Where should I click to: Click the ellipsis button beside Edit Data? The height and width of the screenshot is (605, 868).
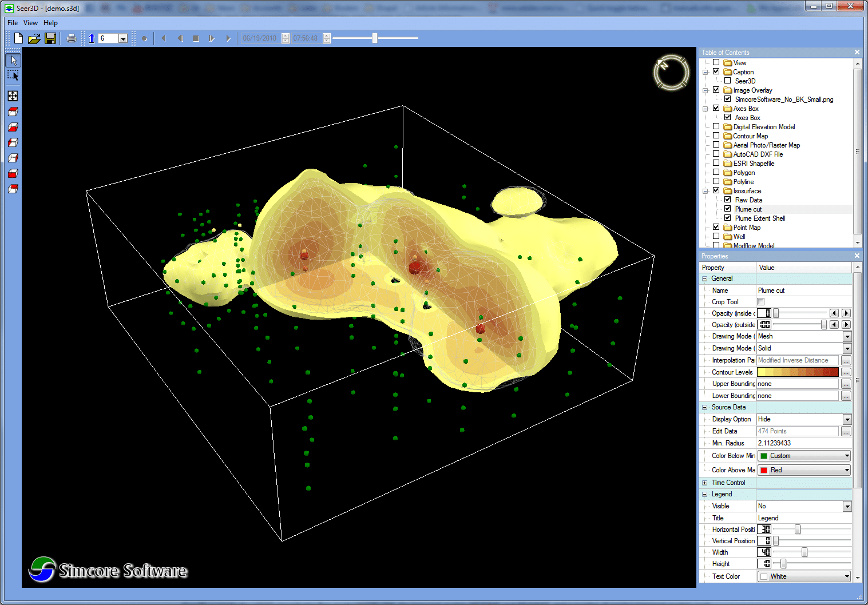point(846,431)
